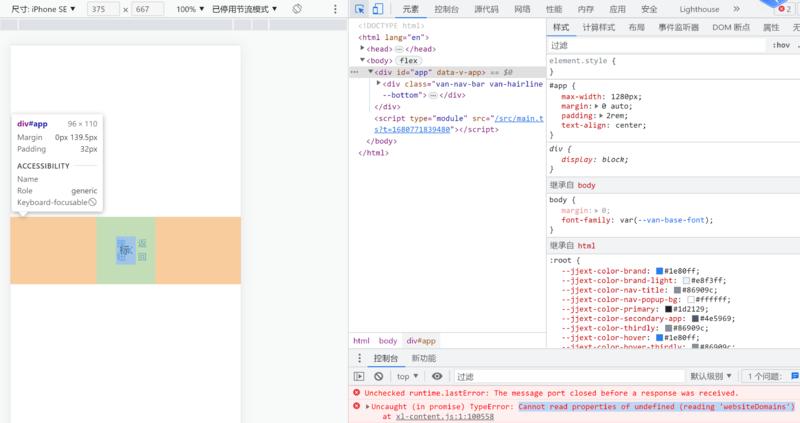Image resolution: width=800 pixels, height=423 pixels.
Task: Open the console top context dropdown
Action: pos(407,376)
